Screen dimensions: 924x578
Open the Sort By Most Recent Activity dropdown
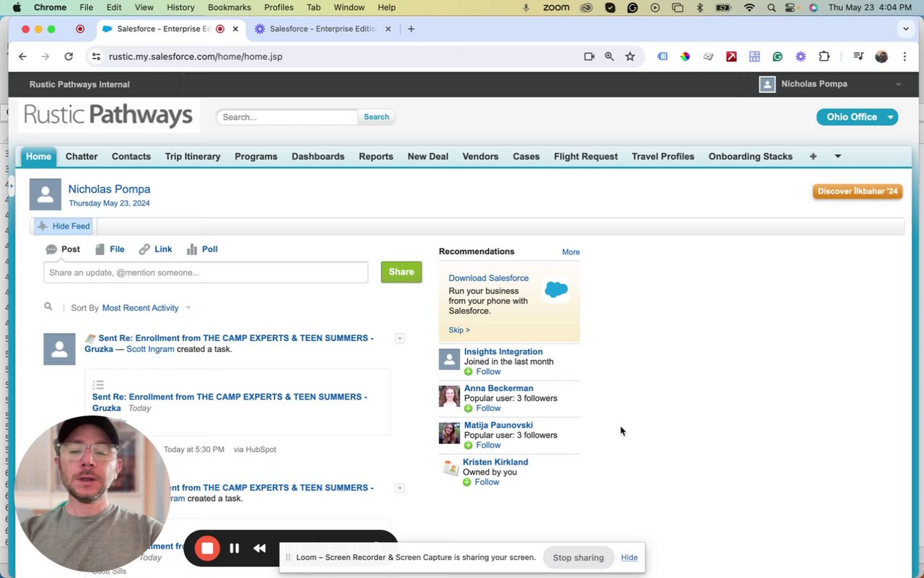pos(147,308)
